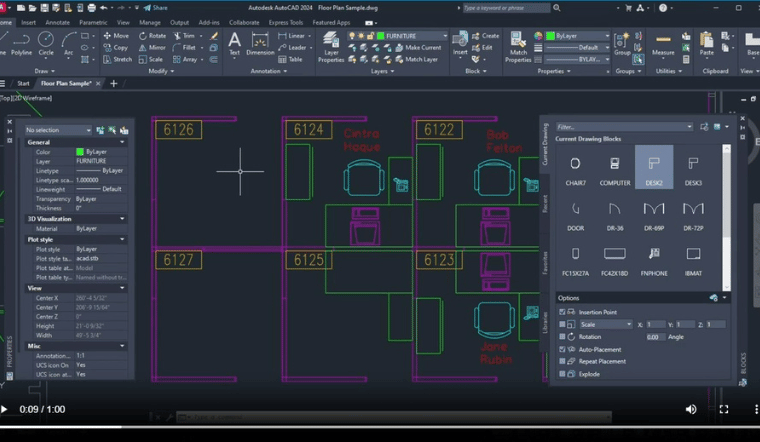760x442 pixels.
Task: Click the Group tool
Action: point(622,45)
